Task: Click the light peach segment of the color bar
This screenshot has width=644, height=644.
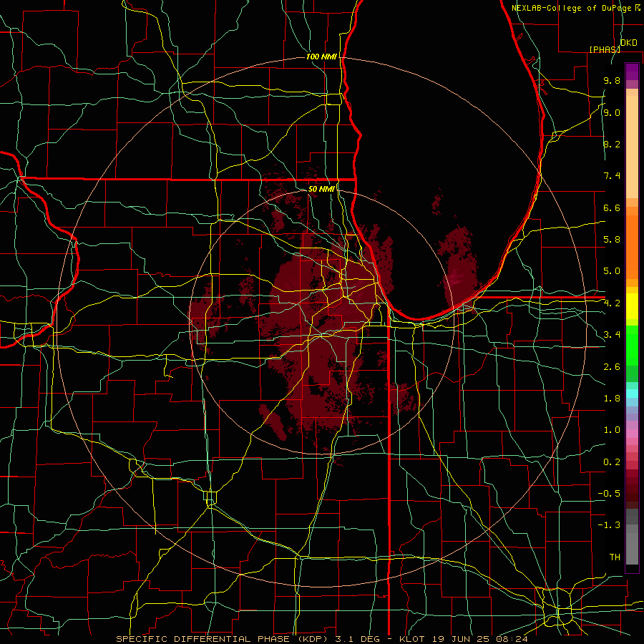Action: coord(632,148)
